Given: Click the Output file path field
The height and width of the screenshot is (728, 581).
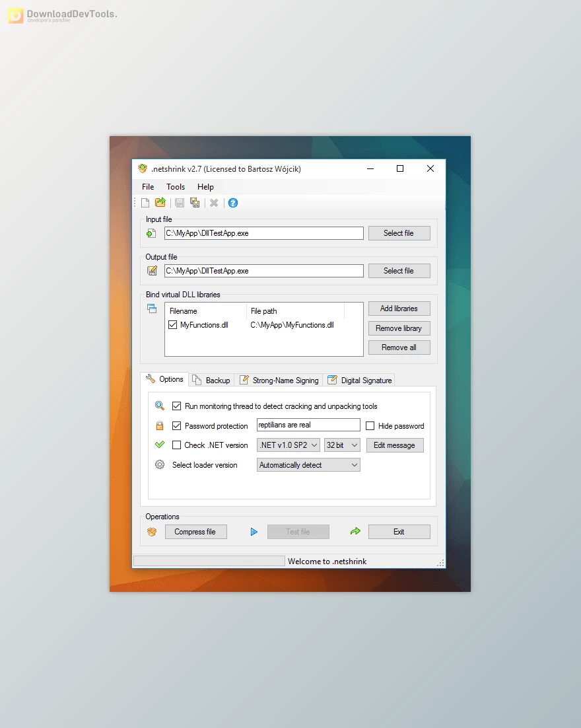Looking at the screenshot, I should click(x=263, y=271).
